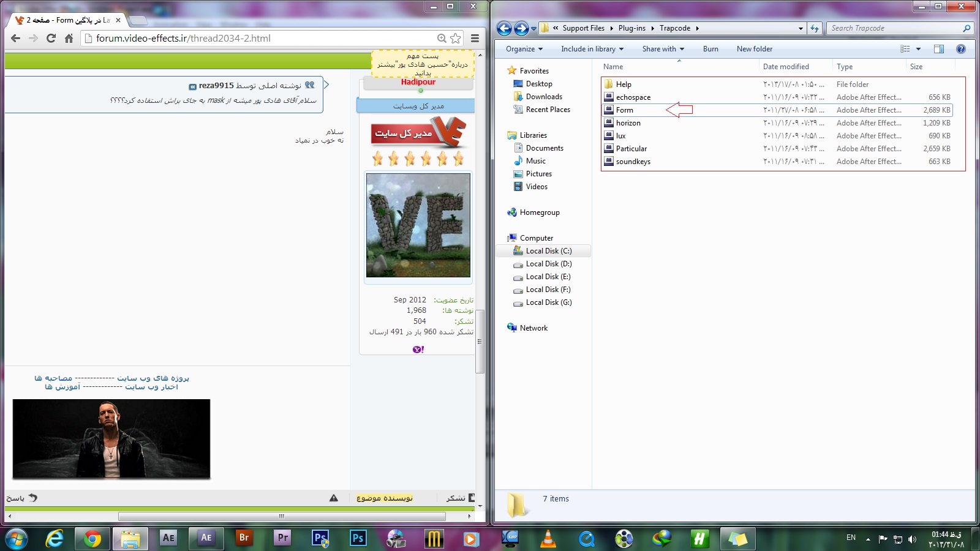Create a New folder
Viewport: 980px width, 551px height.
tap(755, 49)
